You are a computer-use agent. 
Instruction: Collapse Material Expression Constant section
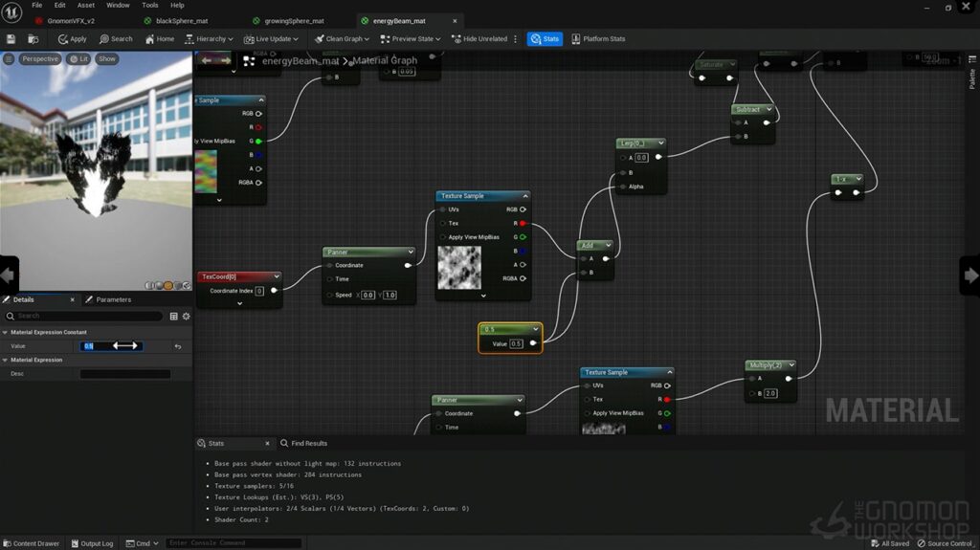5,333
